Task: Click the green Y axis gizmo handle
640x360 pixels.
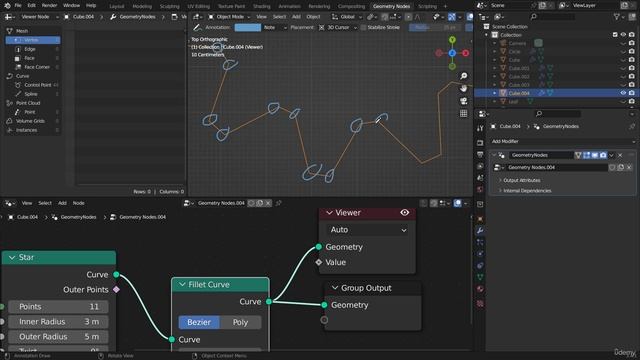Action: click(x=452, y=40)
